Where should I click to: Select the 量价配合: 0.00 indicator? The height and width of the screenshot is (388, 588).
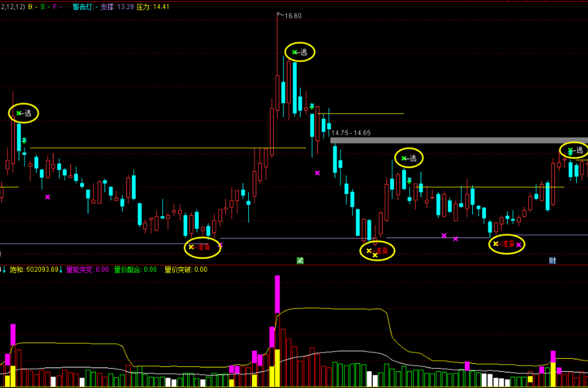(135, 269)
